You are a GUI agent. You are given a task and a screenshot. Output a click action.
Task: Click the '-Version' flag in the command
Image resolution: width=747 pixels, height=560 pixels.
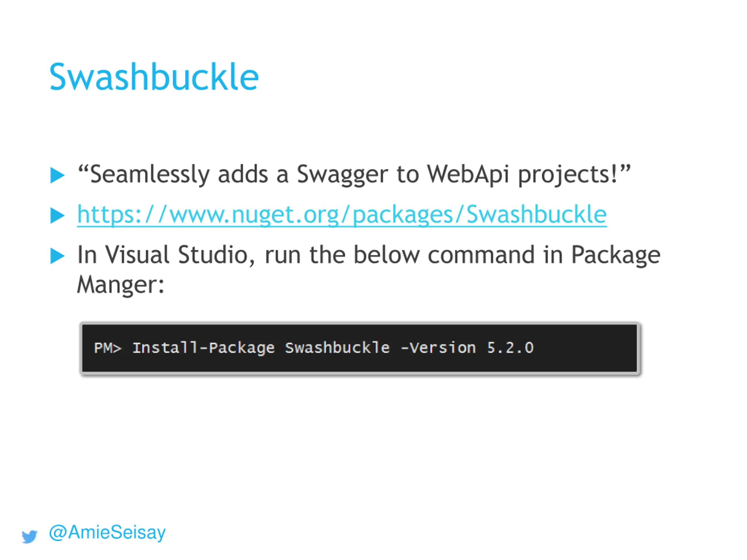(x=438, y=348)
